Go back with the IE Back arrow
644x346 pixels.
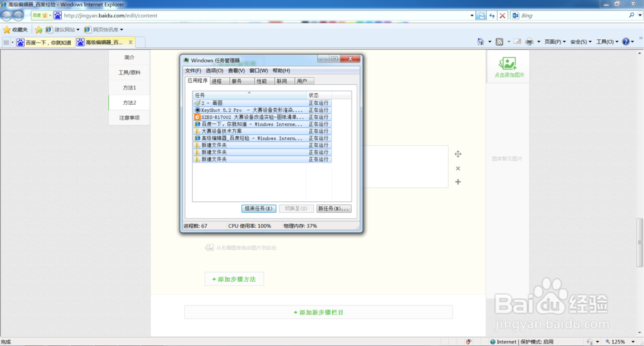6,15
